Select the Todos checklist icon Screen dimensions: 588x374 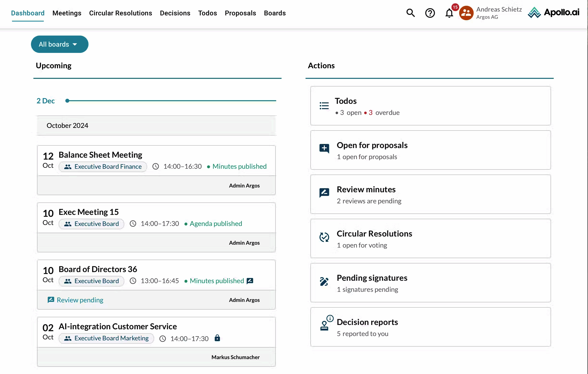tap(324, 105)
